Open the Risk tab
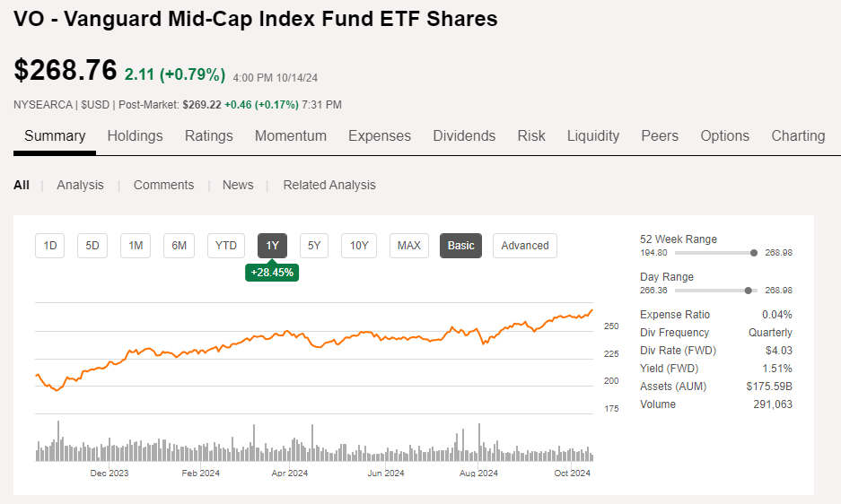The image size is (841, 504). click(531, 135)
